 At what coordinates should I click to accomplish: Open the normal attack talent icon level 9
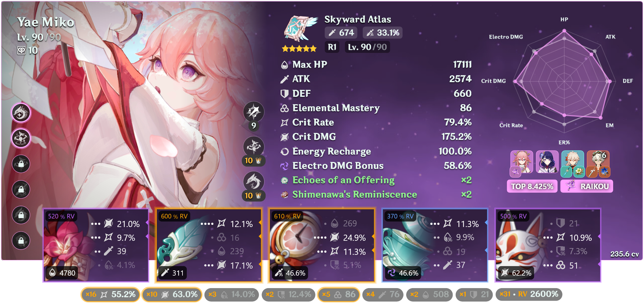254,112
